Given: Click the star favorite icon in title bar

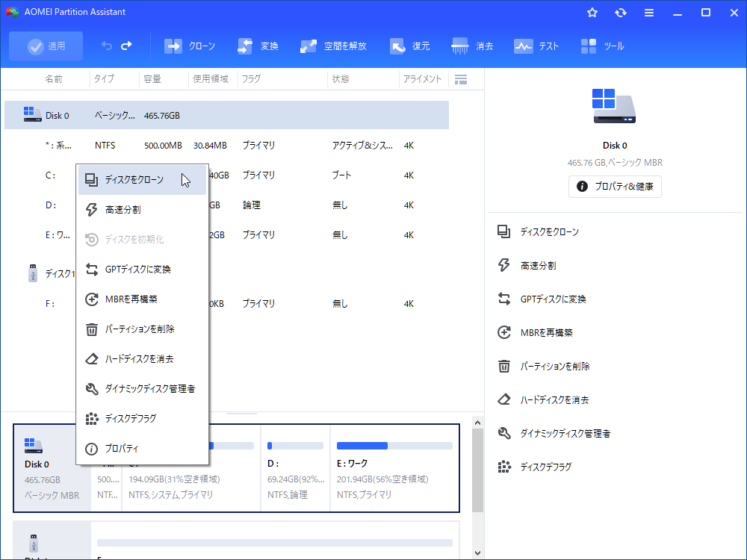Looking at the screenshot, I should (592, 13).
